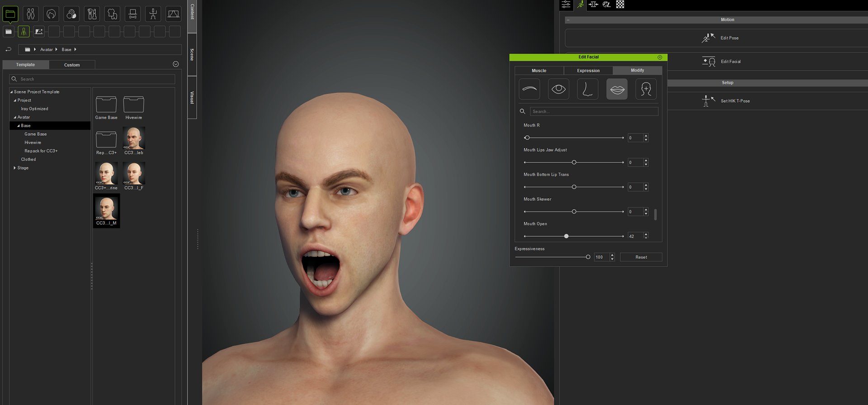Select the Makeup brush and lipstick category
The height and width of the screenshot is (405, 868).
click(92, 14)
